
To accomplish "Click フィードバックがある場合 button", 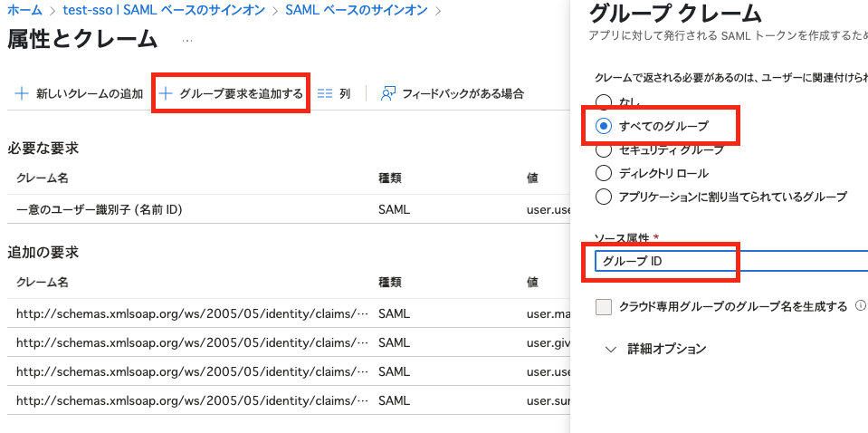I will coord(453,93).
